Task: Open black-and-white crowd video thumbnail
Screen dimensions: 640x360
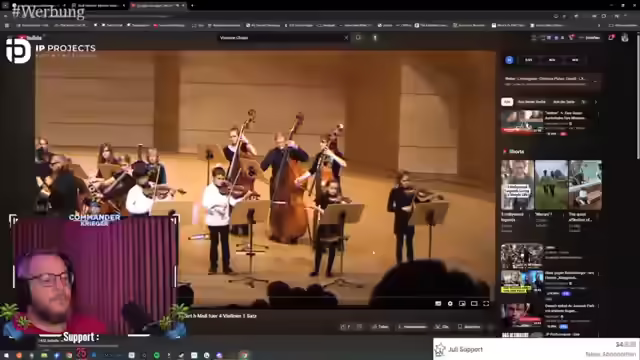Action: click(x=522, y=256)
